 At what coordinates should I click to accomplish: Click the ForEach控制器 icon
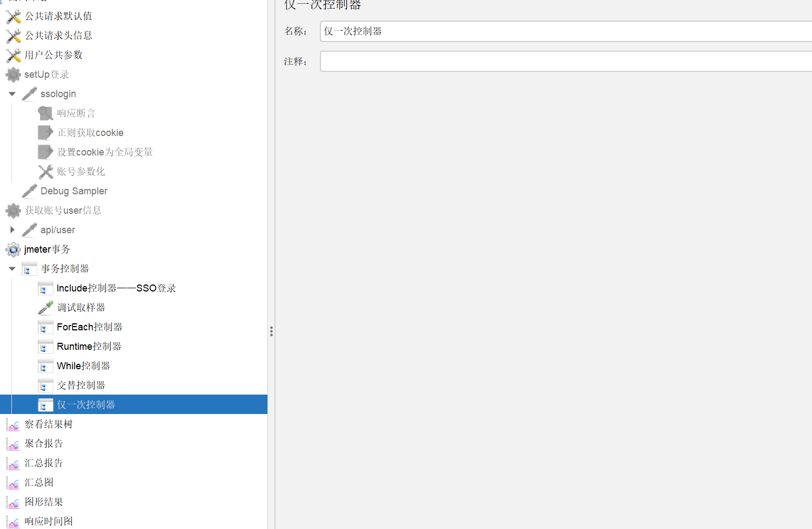[46, 327]
